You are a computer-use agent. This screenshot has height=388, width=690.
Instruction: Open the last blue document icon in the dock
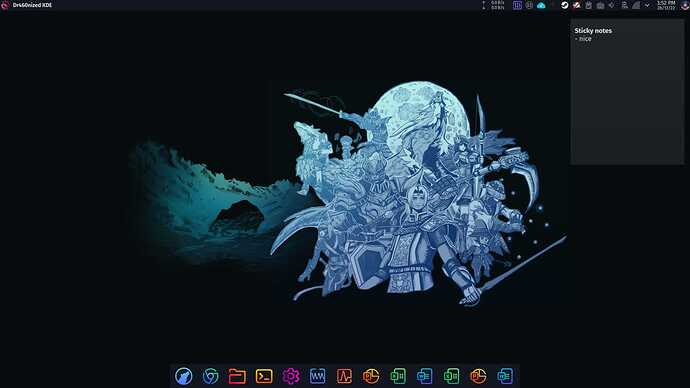pos(505,376)
